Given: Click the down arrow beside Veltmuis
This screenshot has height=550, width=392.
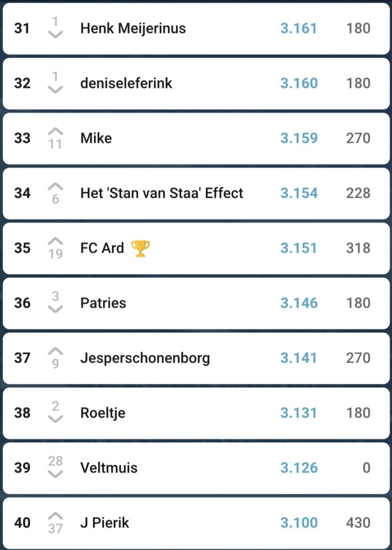Looking at the screenshot, I should [x=55, y=474].
